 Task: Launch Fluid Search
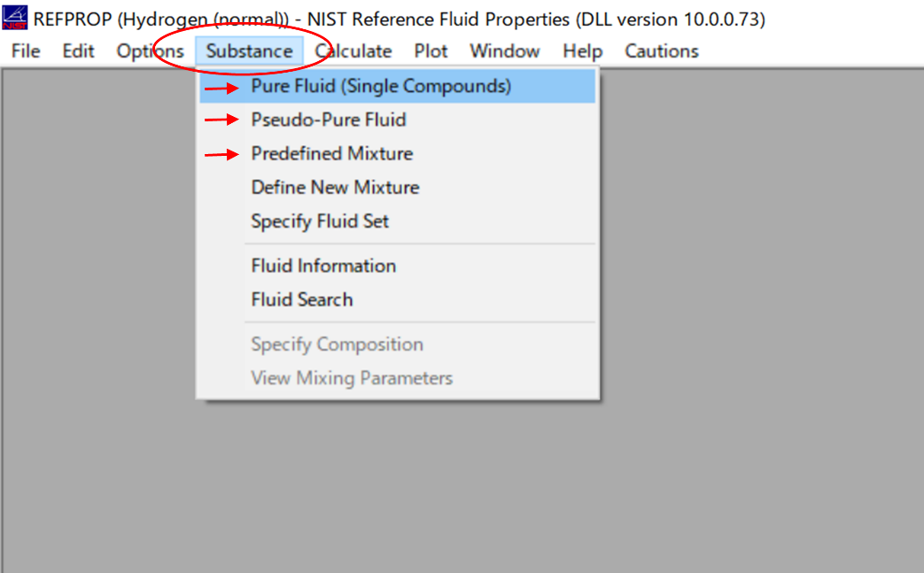(302, 299)
